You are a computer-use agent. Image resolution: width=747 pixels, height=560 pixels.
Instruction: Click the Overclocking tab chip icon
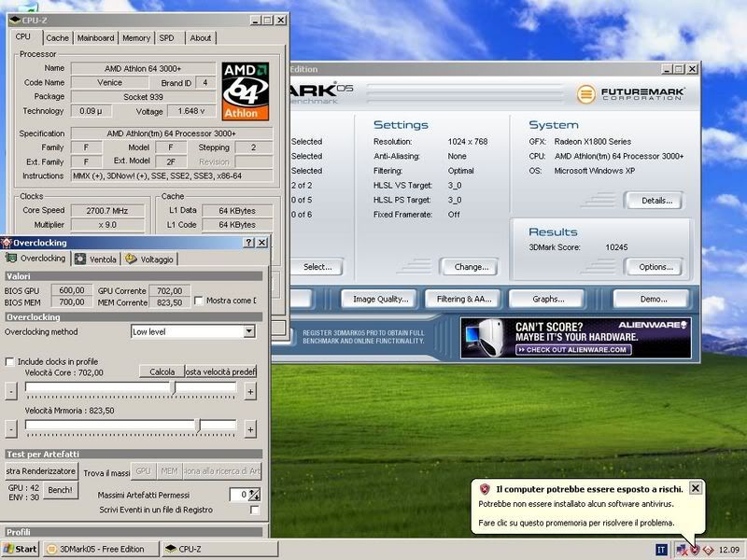pos(11,259)
